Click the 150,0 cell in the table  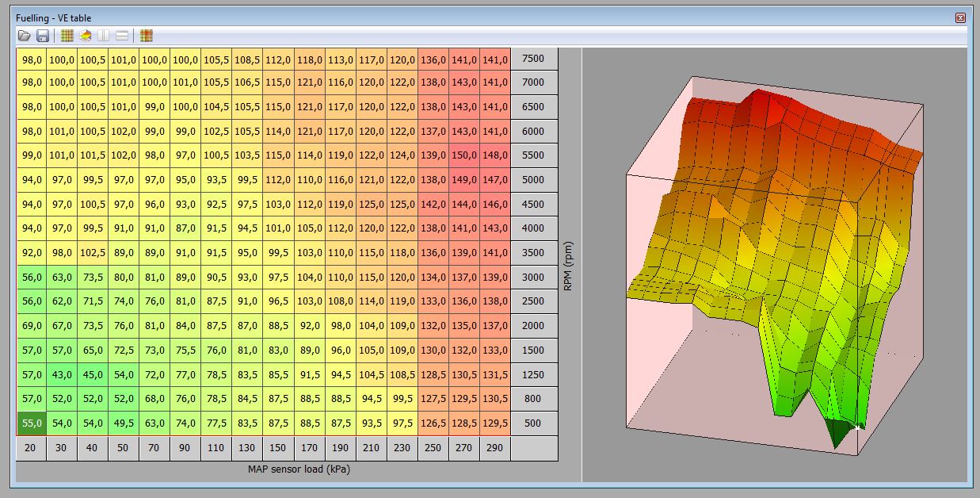[x=464, y=155]
